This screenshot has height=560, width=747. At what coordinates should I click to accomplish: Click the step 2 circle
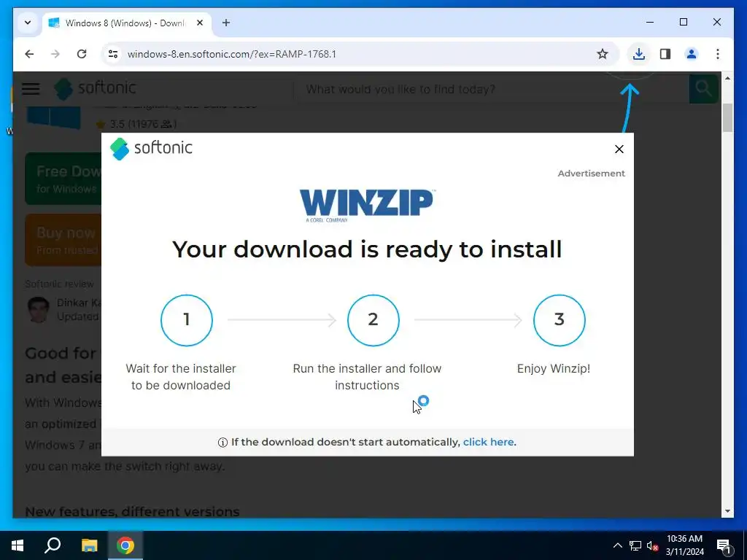tap(373, 320)
